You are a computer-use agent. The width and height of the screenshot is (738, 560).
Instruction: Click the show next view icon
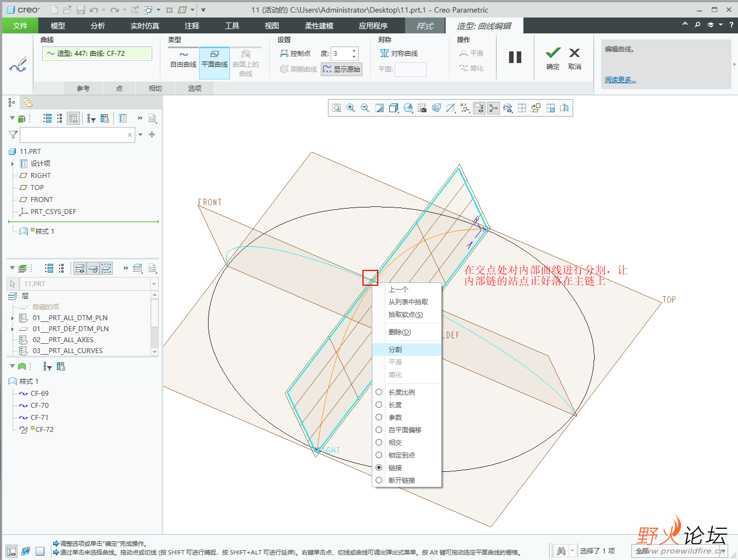550,108
